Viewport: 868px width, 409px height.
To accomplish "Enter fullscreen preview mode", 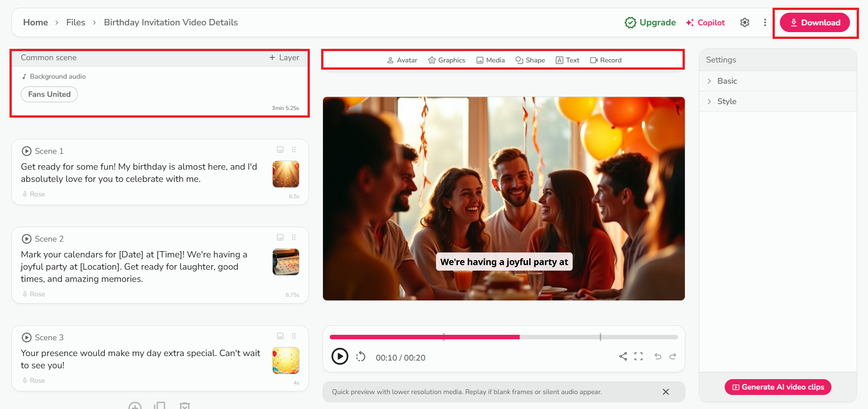I will point(639,357).
